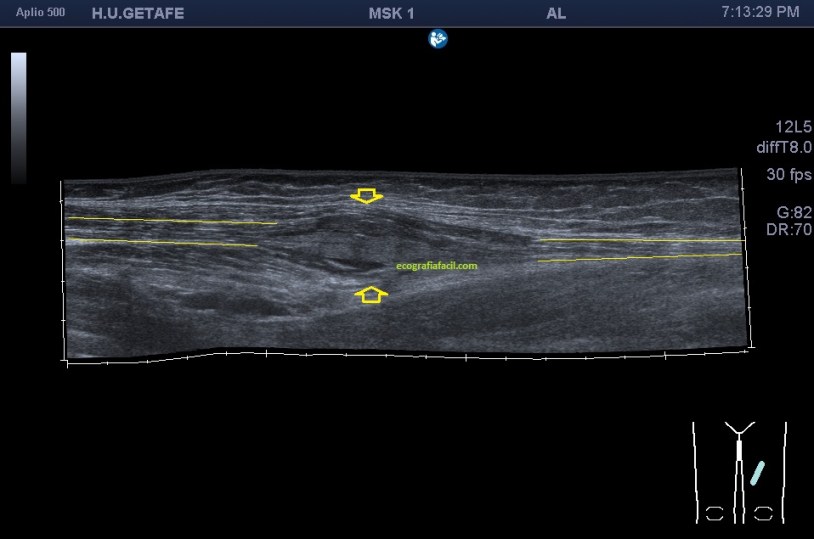Click the Aplio 500 system label
This screenshot has width=814, height=539.
click(41, 13)
